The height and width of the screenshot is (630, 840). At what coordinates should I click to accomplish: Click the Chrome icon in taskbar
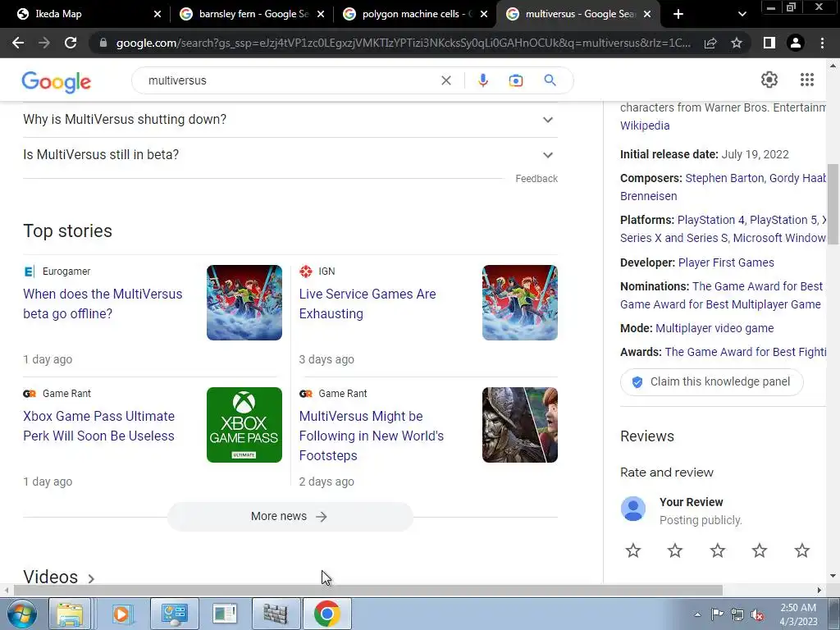[x=327, y=614]
